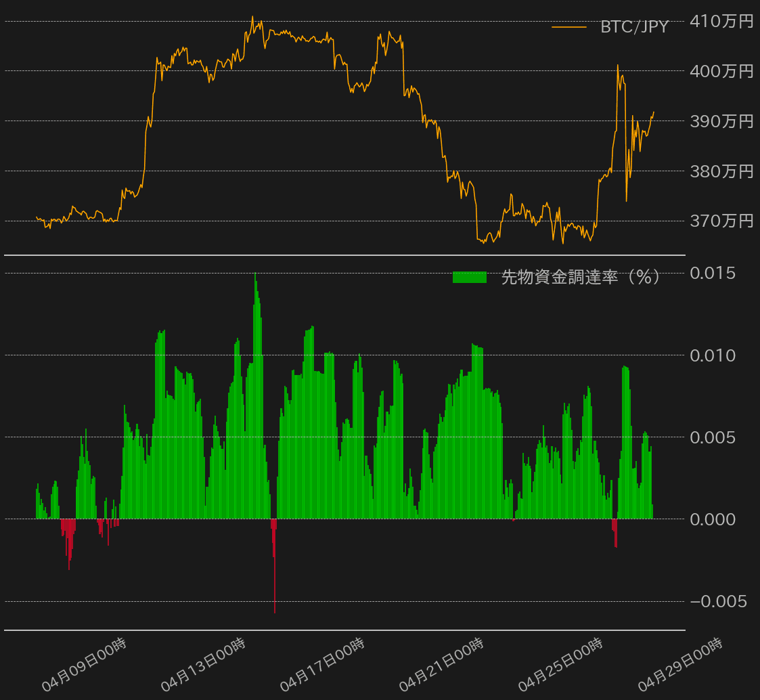Select the BTC/JPY legend label
The height and width of the screenshot is (700, 760).
click(634, 27)
